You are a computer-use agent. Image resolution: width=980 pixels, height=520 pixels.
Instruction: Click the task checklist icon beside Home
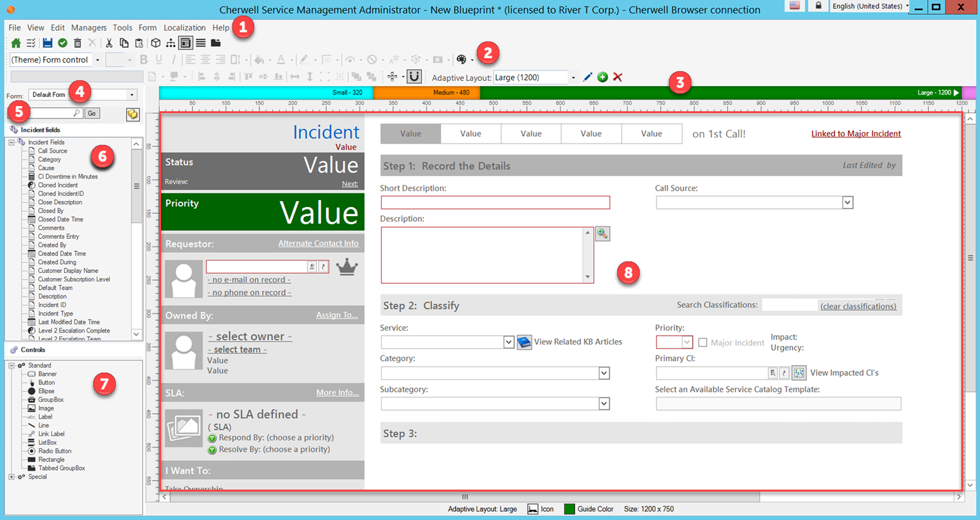coord(30,43)
